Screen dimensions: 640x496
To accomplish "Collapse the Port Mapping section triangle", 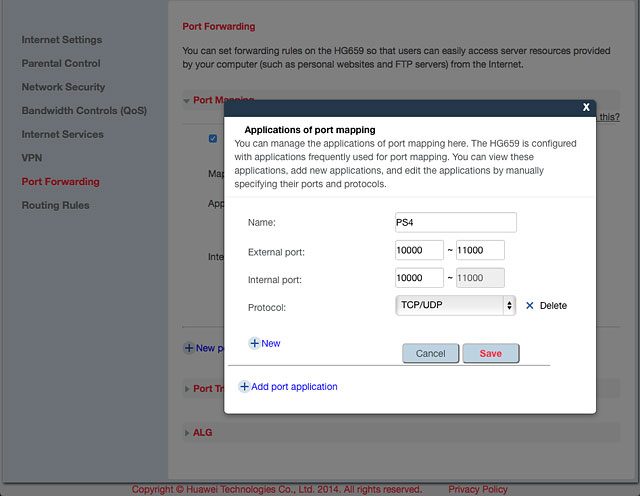I will (x=186, y=100).
